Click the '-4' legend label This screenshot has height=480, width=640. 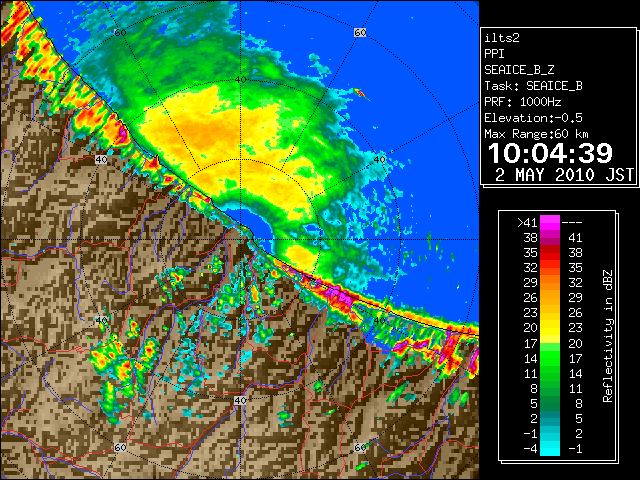[530, 448]
